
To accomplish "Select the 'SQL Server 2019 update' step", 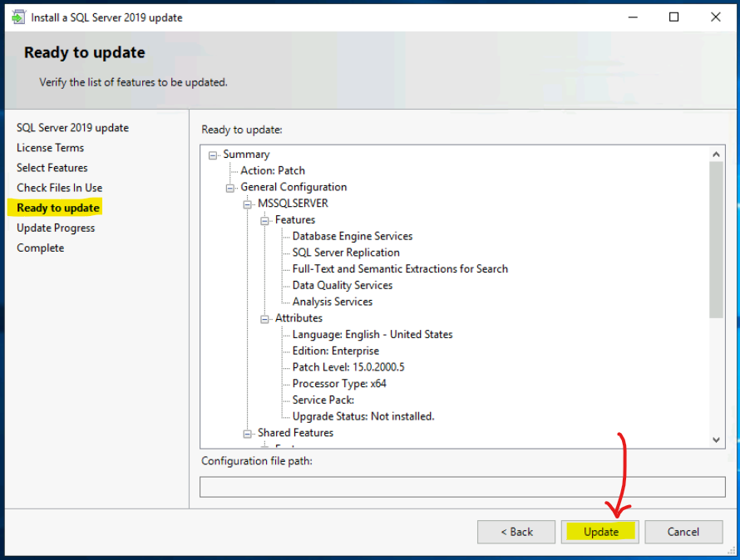I will tap(72, 128).
